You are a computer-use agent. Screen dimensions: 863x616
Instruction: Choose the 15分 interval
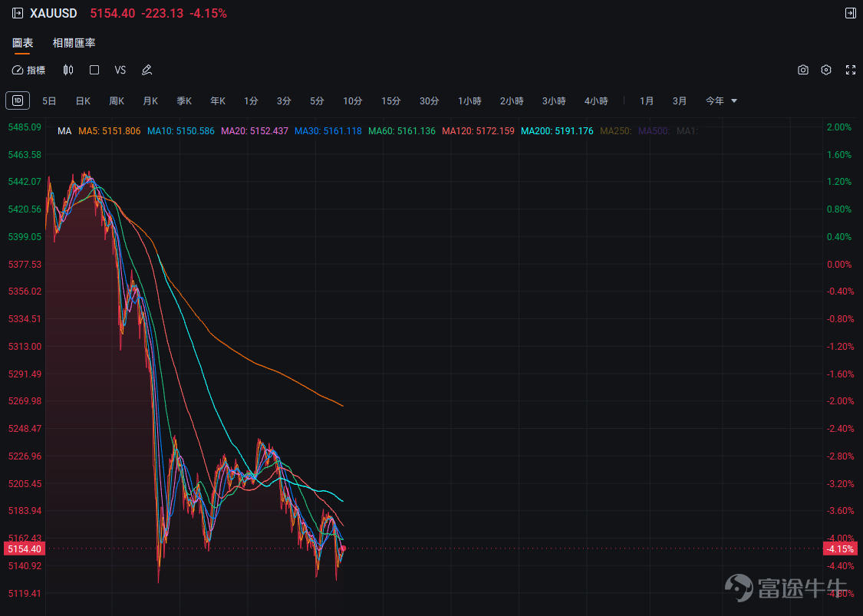(390, 100)
